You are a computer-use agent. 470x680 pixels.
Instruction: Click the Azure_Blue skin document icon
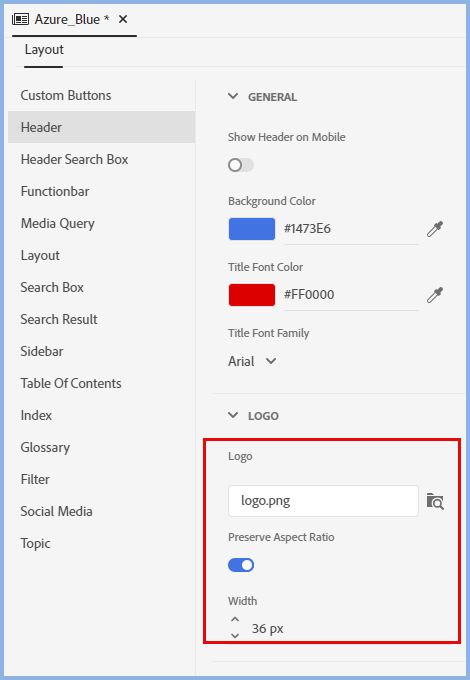[20, 19]
